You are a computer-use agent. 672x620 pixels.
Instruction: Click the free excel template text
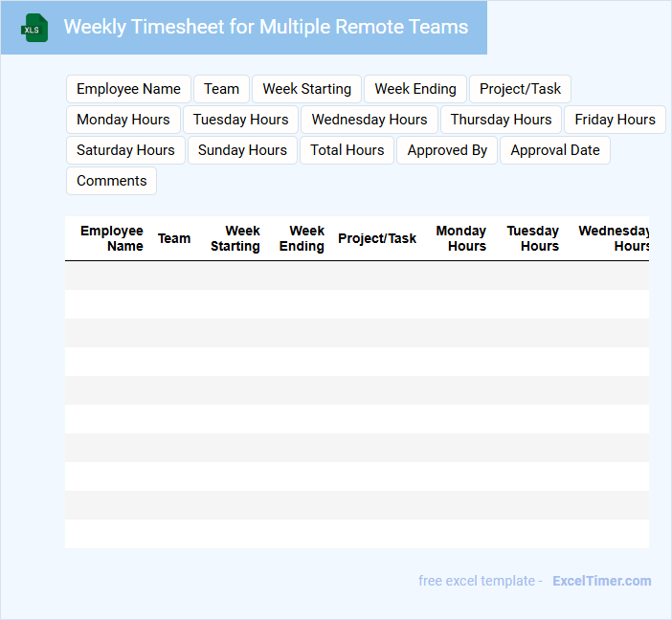click(x=477, y=581)
